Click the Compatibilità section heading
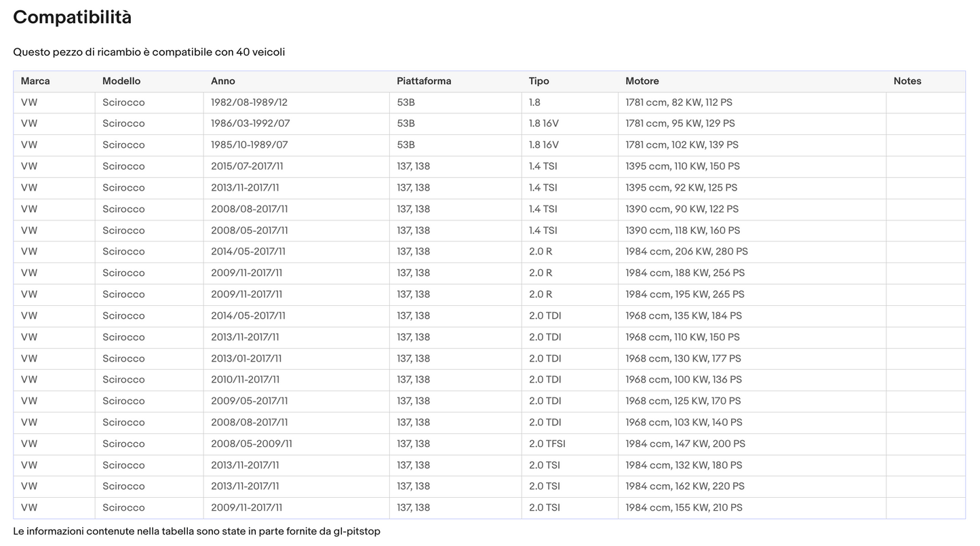Screen dimensions: 980x546 tap(72, 18)
